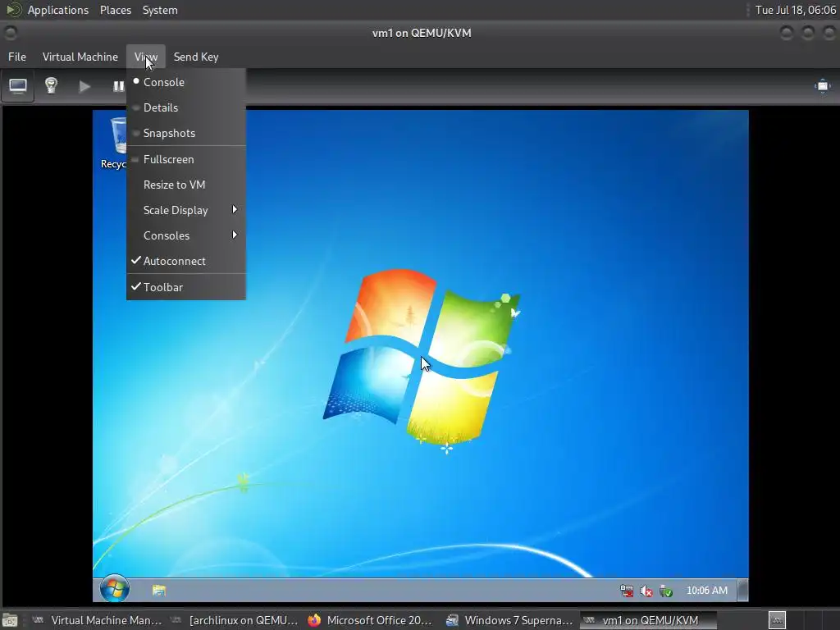Screen dimensions: 840x630
Task: Open Windows Explorer in guest taskbar
Action: point(158,591)
